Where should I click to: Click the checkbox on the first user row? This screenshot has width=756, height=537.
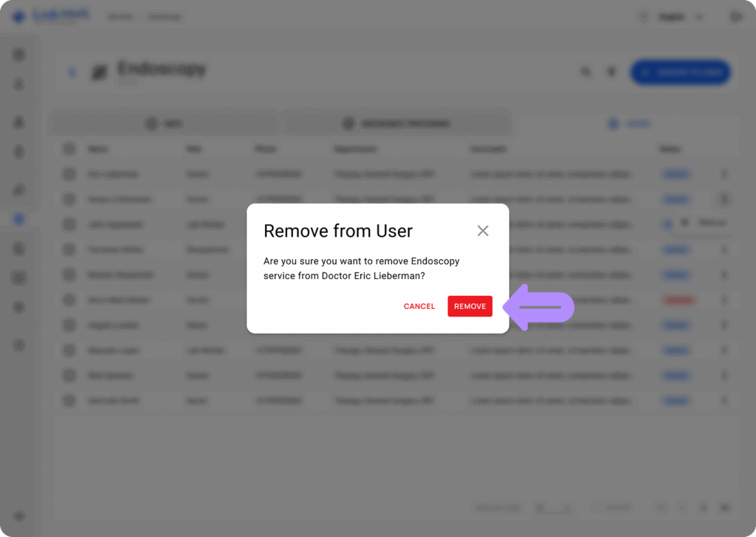click(69, 174)
